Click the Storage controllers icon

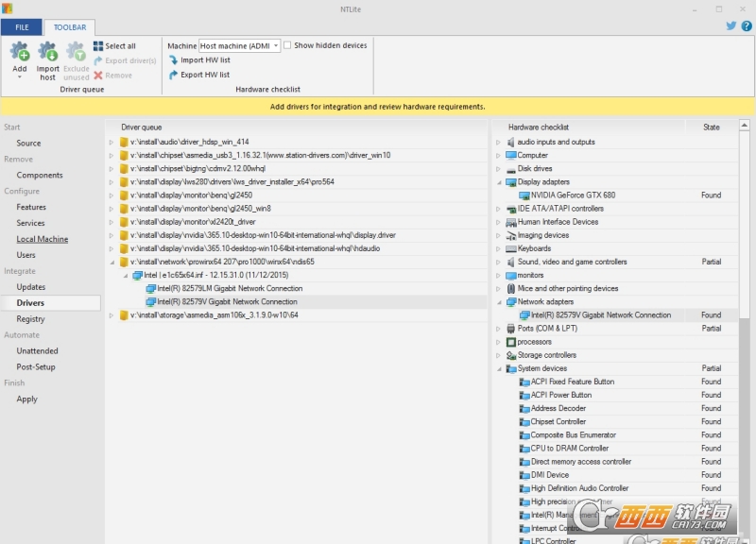click(x=511, y=356)
